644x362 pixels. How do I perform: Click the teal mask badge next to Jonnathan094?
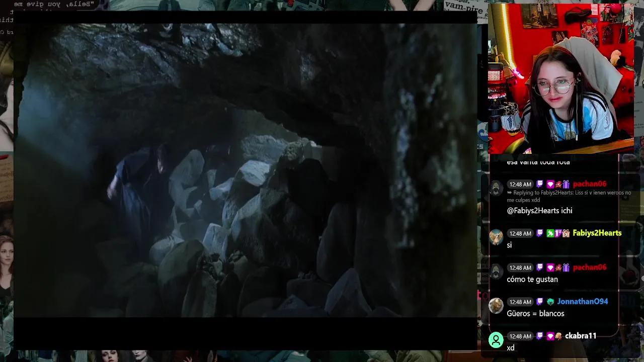coord(550,302)
